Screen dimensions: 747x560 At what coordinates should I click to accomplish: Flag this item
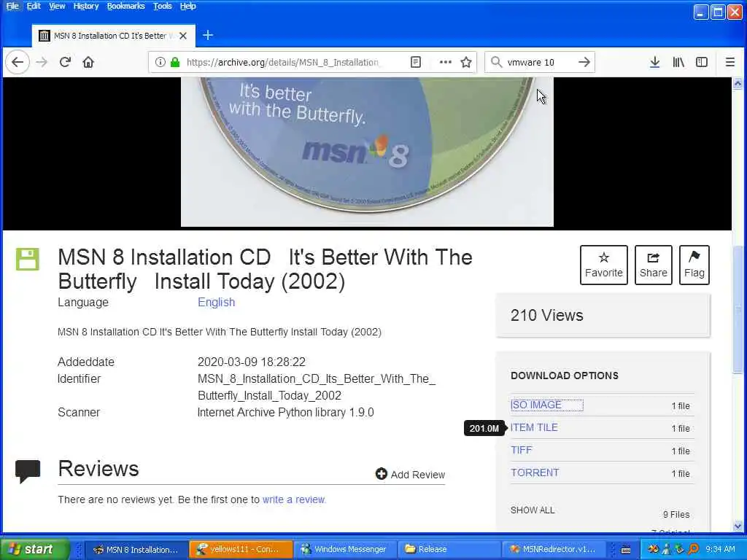694,265
